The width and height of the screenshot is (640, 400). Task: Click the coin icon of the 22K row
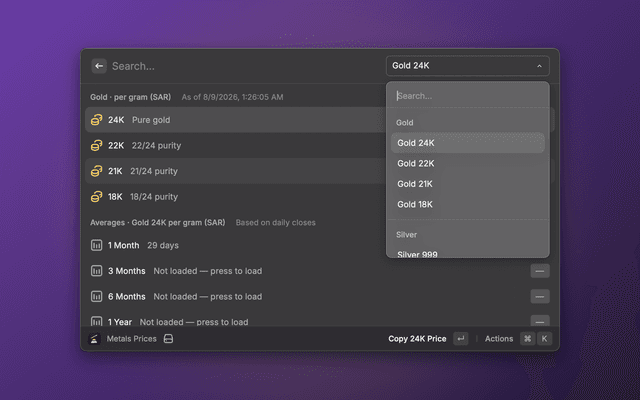click(96, 145)
